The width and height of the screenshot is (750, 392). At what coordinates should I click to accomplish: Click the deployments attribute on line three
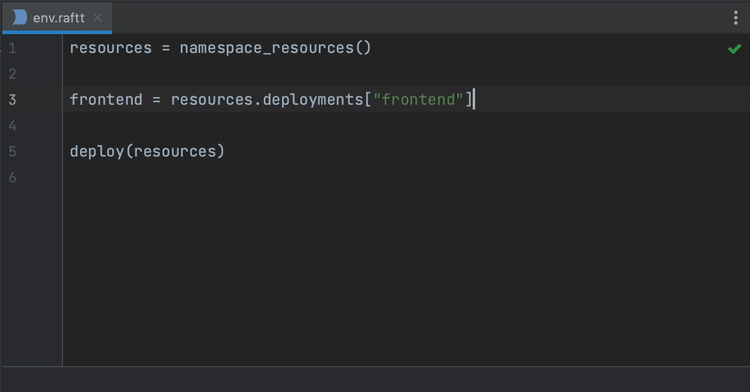[313, 99]
